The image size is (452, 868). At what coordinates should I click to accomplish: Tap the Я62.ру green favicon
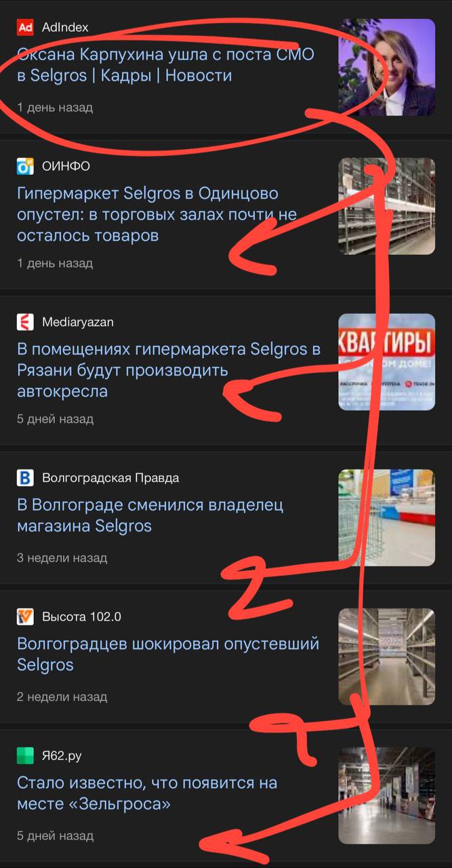pos(25,755)
